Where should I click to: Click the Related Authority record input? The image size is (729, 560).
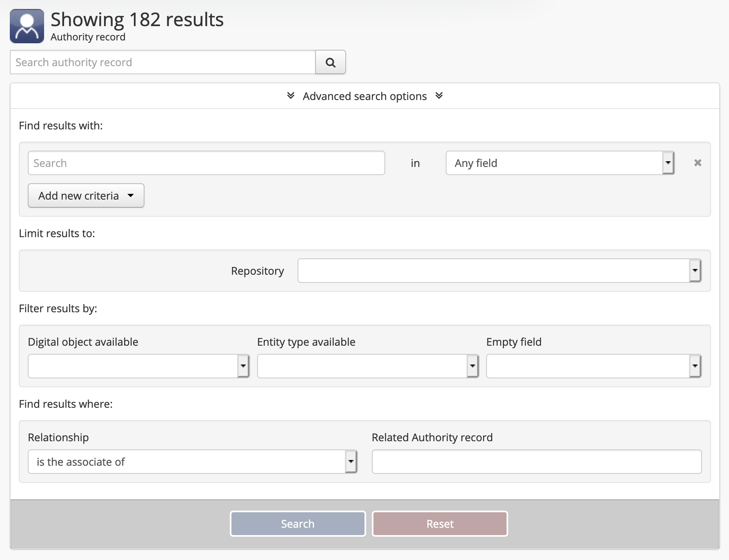[536, 462]
